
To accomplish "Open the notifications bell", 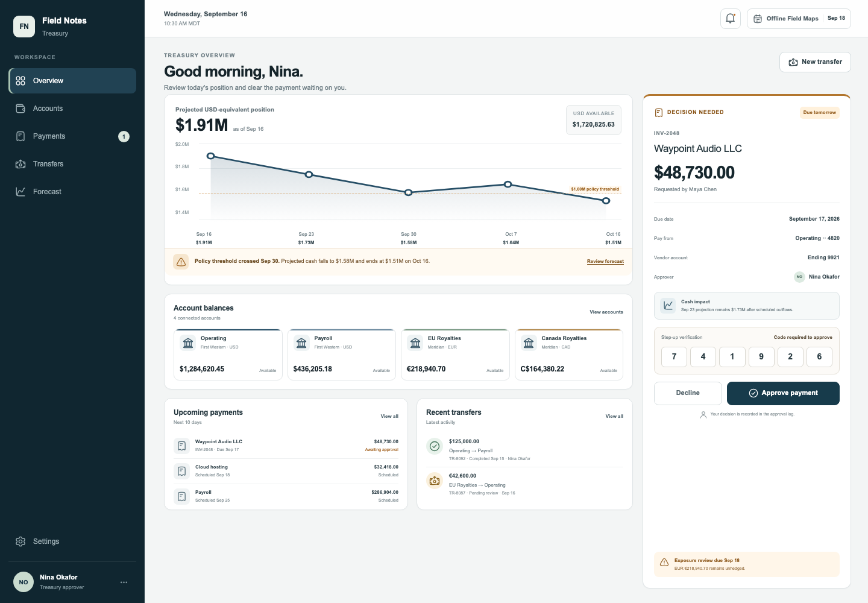I will (x=731, y=19).
